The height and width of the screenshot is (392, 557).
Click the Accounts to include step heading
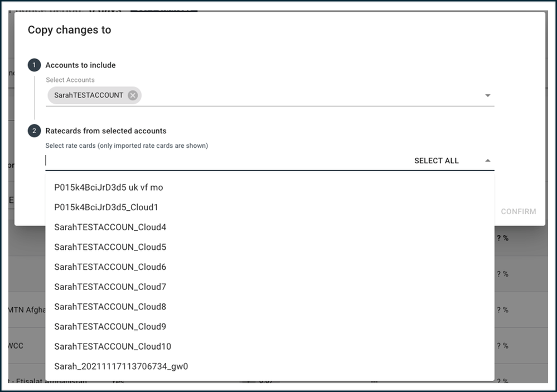coord(81,65)
